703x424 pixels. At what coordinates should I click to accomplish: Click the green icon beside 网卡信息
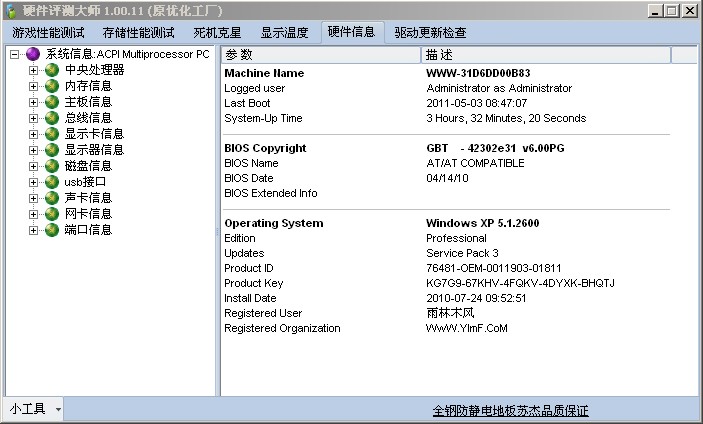point(52,214)
